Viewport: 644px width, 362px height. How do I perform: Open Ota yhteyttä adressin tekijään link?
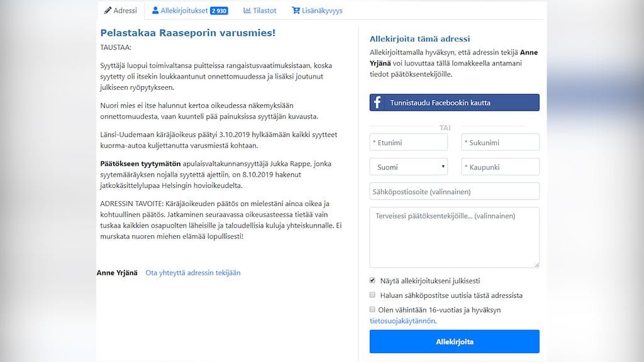[192, 273]
